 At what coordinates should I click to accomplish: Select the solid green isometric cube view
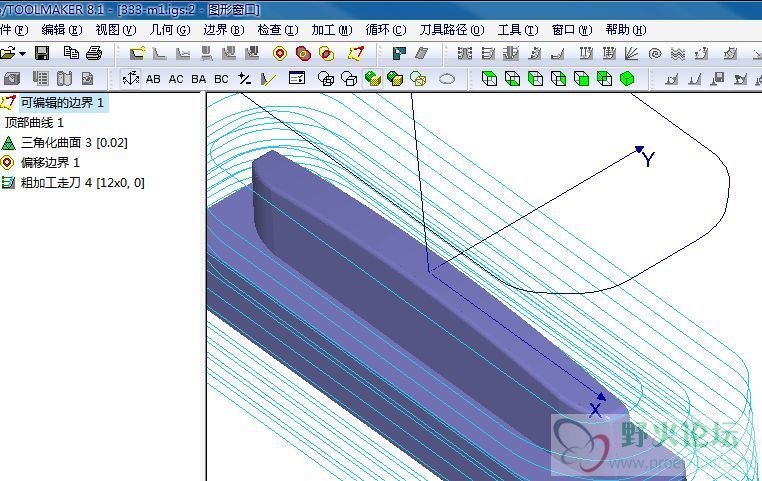coord(627,78)
